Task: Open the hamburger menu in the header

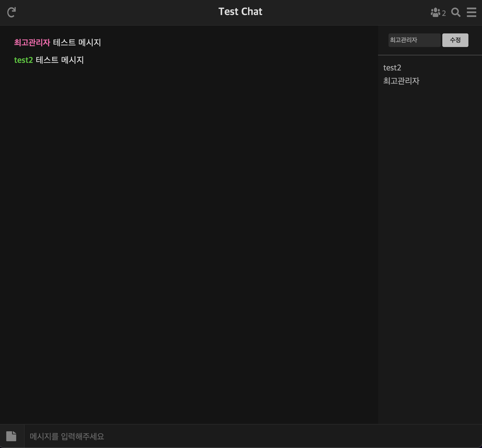Action: click(471, 12)
